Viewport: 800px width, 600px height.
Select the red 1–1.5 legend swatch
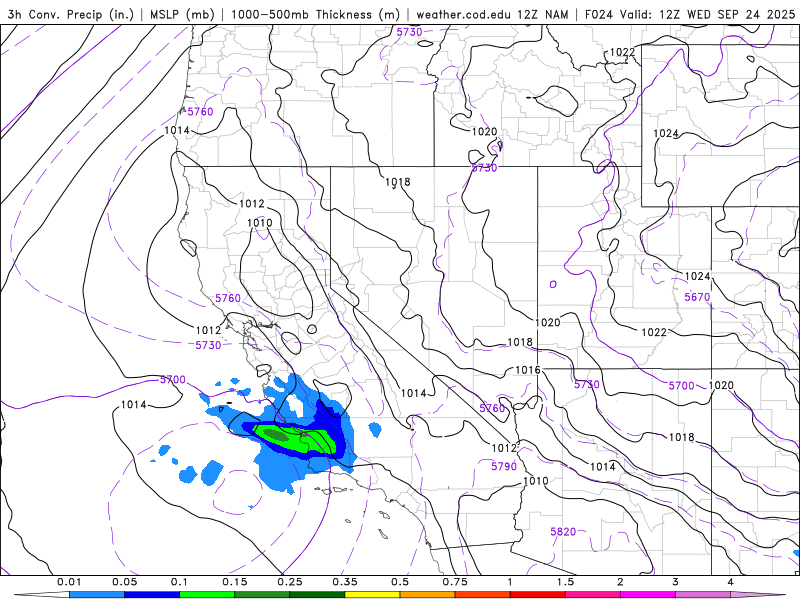point(538,595)
